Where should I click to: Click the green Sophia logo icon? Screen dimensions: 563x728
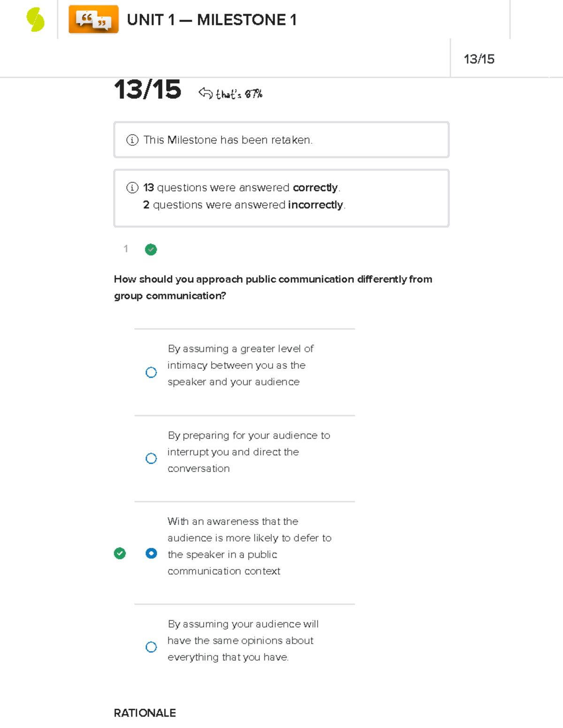point(35,20)
